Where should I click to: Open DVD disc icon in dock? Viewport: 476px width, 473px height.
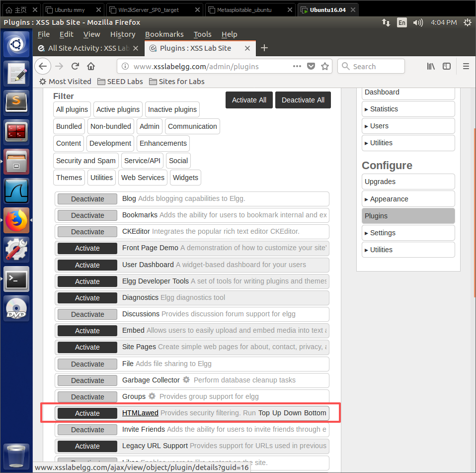(16, 309)
